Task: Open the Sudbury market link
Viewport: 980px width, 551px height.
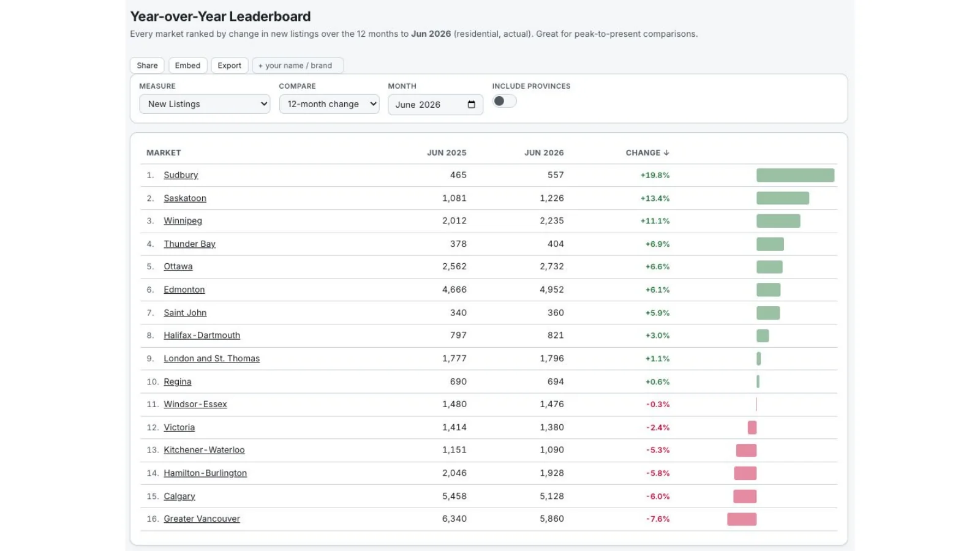Action: pyautogui.click(x=181, y=175)
